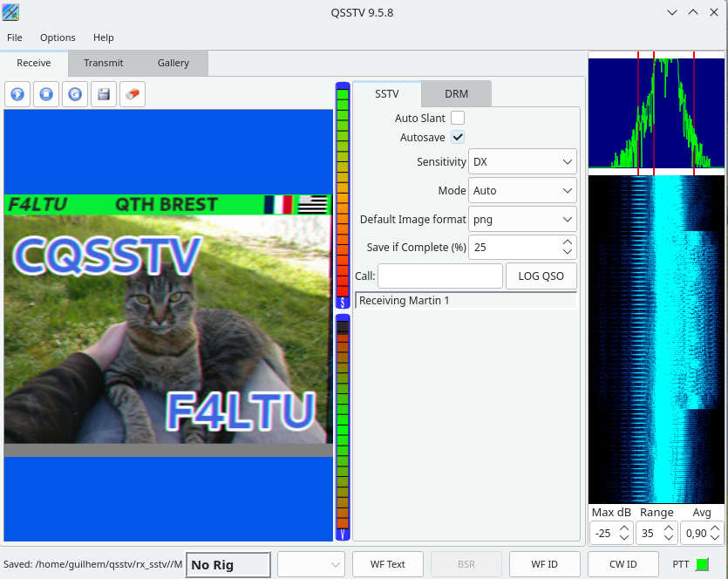Open the Default Image format png dropdown
The height and width of the screenshot is (579, 728).
522,219
